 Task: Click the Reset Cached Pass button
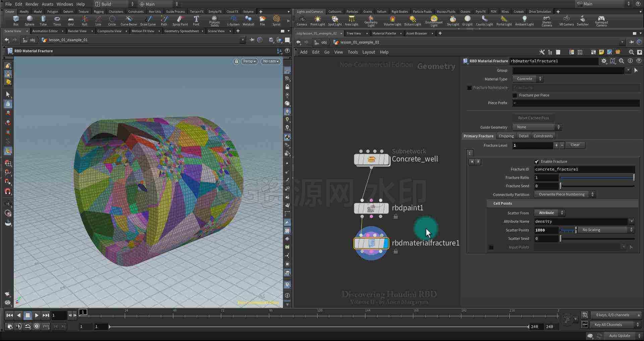533,118
